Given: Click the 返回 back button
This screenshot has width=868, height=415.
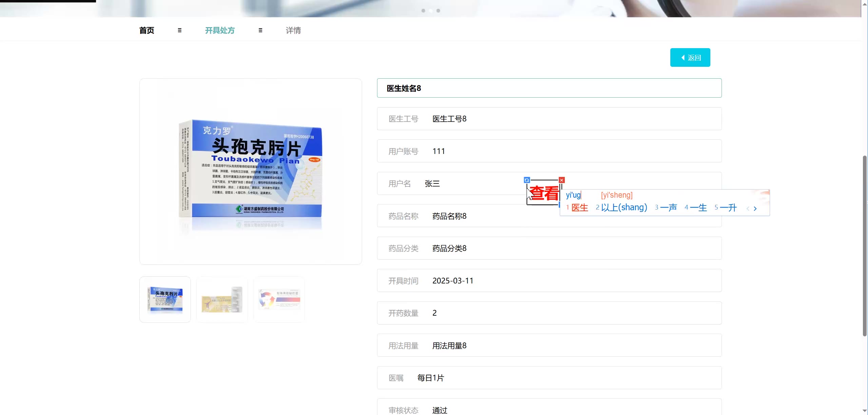Looking at the screenshot, I should (x=690, y=58).
